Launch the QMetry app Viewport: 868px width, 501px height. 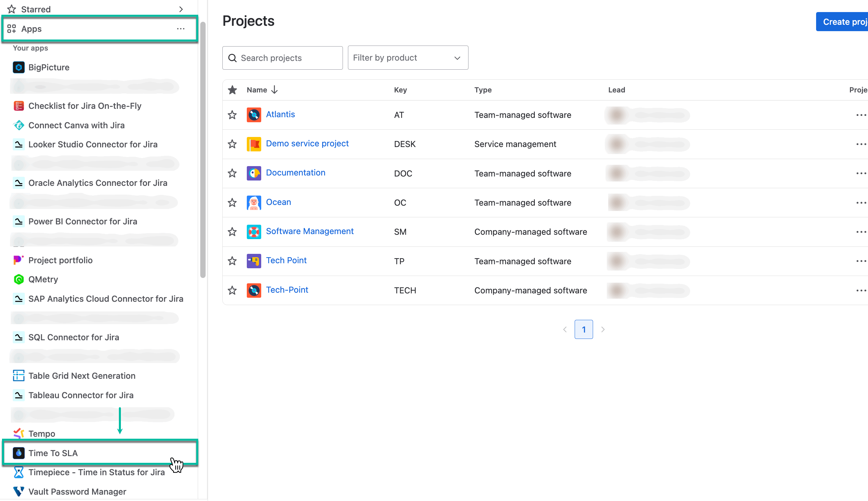tap(43, 279)
